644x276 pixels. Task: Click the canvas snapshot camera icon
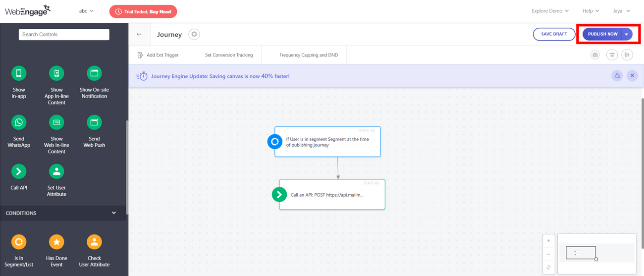pyautogui.click(x=595, y=55)
